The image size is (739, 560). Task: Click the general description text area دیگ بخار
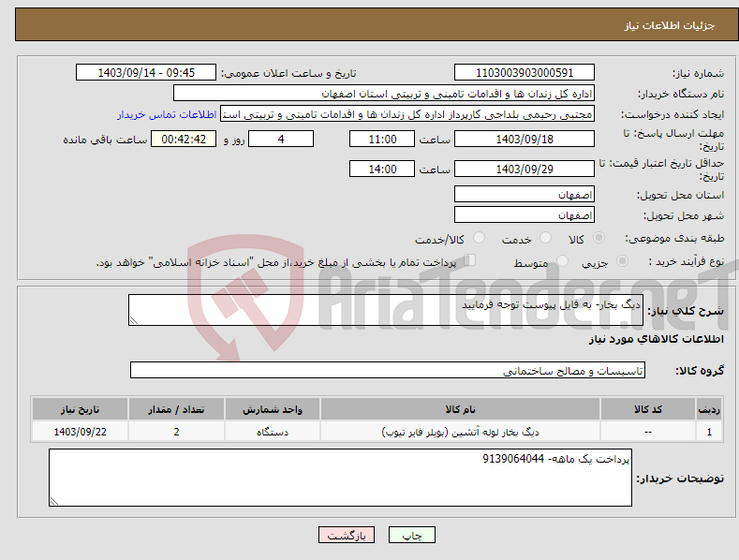pos(386,310)
